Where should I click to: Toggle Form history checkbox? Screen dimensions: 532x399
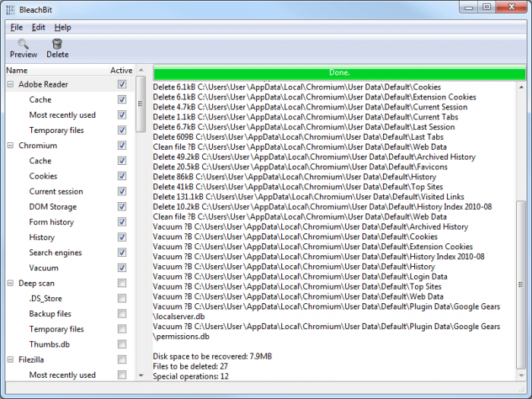click(x=122, y=222)
